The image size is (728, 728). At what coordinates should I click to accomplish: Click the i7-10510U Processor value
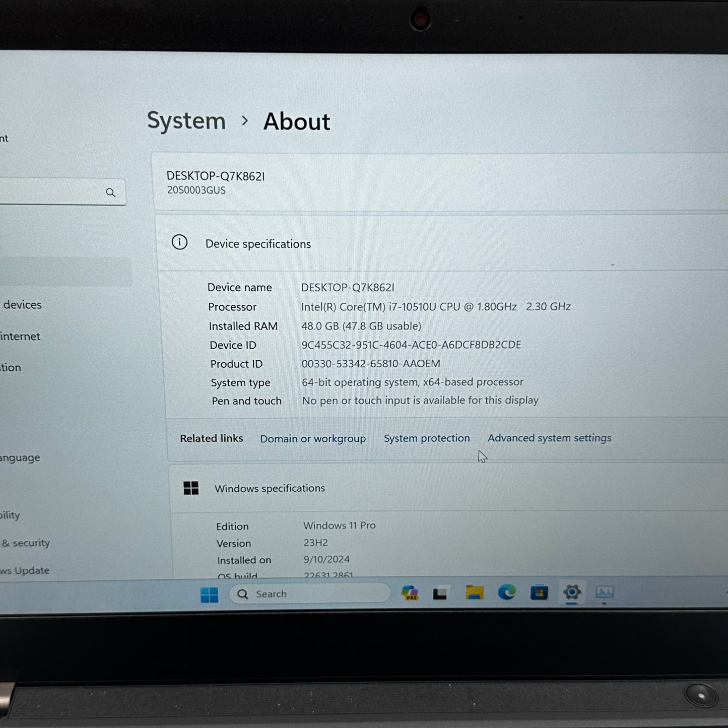436,307
